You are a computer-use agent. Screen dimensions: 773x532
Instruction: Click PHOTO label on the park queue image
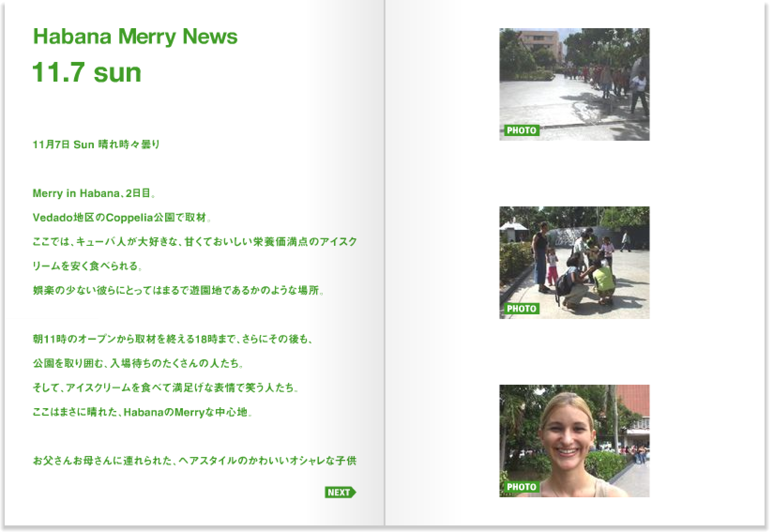[x=521, y=130]
